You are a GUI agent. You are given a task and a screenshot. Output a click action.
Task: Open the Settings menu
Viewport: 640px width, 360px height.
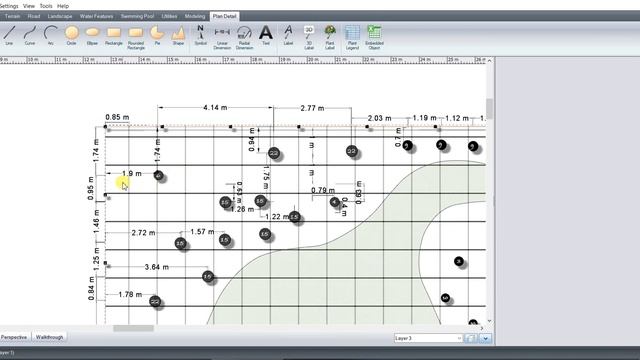[9, 6]
